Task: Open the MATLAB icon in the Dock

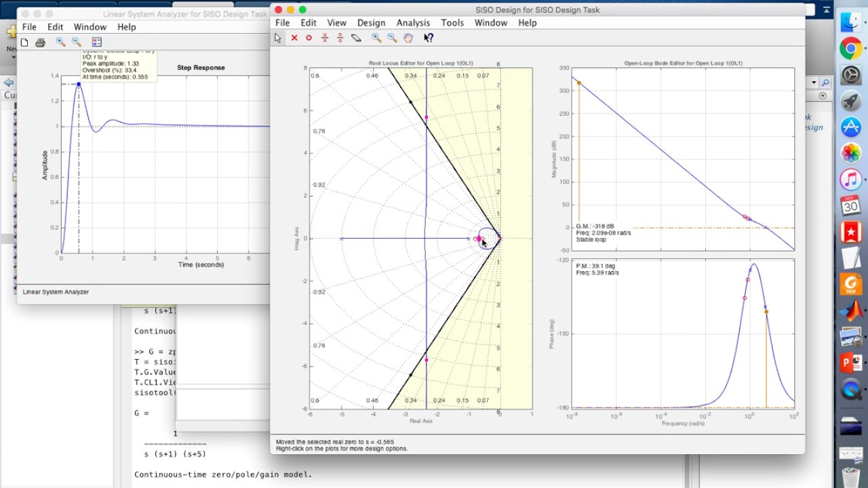Action: pos(850,310)
